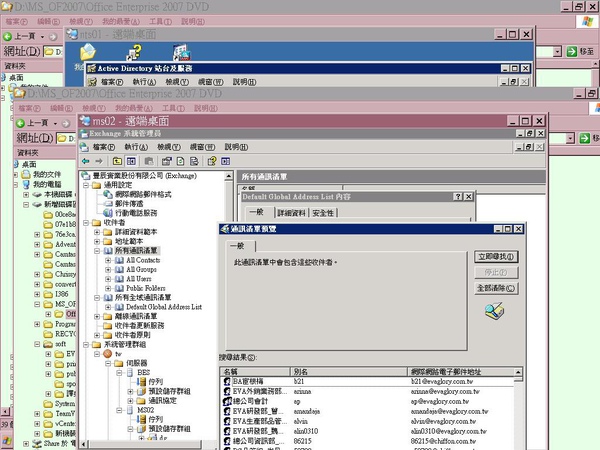Viewport: 600px width, 450px height.
Task: Open the 檢視(V) menu in Exchange manager
Action: (x=169, y=147)
